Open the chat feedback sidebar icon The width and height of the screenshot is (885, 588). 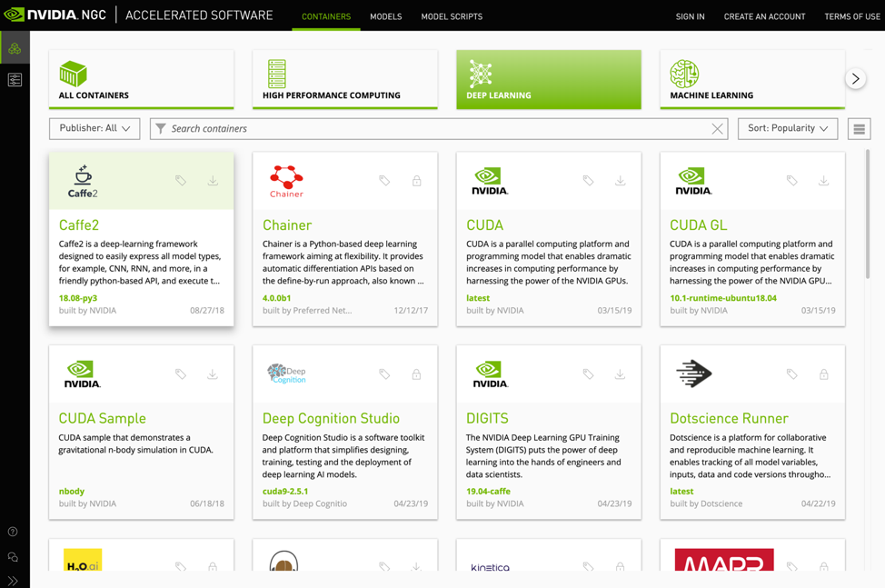point(13,557)
